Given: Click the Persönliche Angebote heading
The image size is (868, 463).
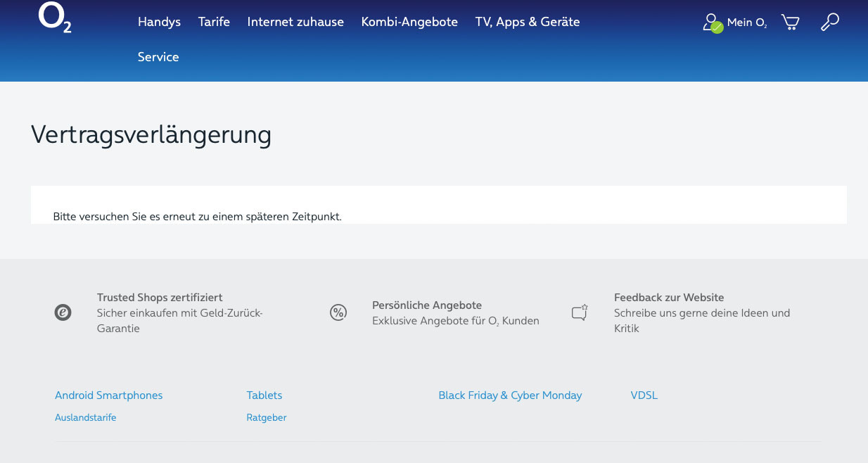Looking at the screenshot, I should (x=427, y=305).
